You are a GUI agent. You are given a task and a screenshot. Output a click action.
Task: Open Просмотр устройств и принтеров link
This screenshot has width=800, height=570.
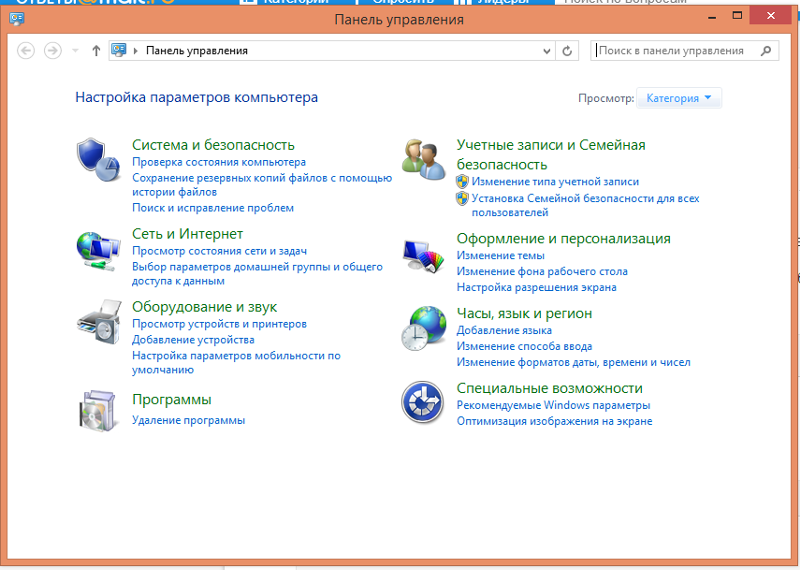coord(219,324)
